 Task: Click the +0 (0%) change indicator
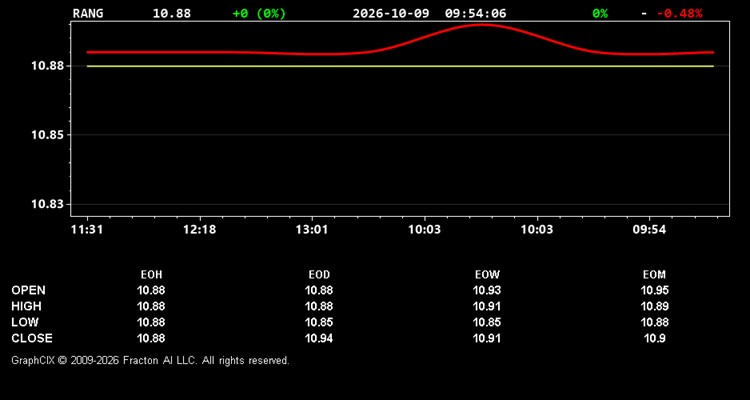tap(259, 13)
